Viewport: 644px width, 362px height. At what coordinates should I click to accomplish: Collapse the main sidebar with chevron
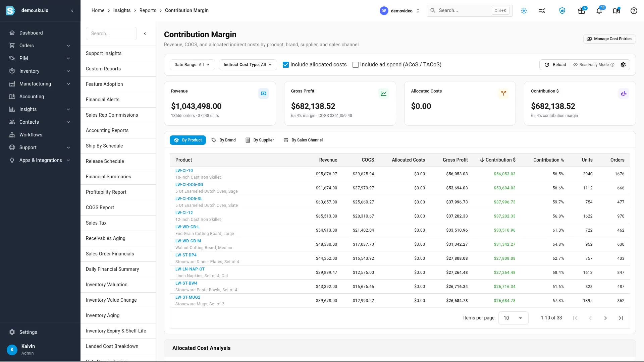72,11
